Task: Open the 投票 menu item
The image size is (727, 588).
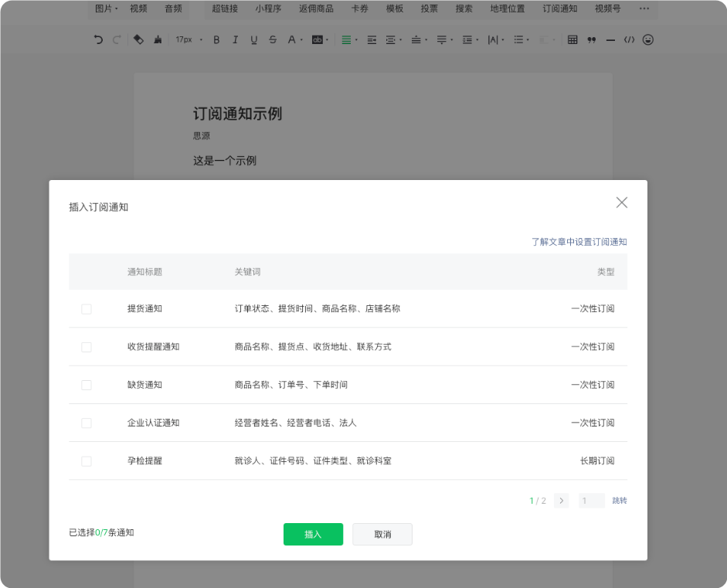Action: [430, 9]
